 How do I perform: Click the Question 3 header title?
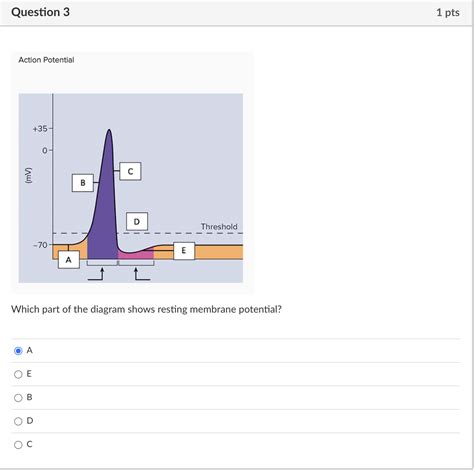(41, 12)
